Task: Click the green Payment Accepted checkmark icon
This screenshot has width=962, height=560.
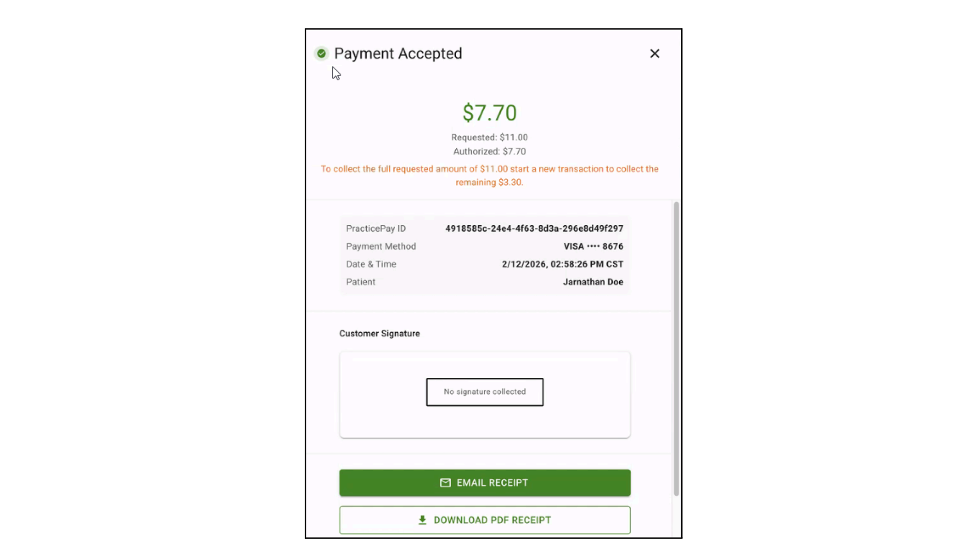Action: 321,53
